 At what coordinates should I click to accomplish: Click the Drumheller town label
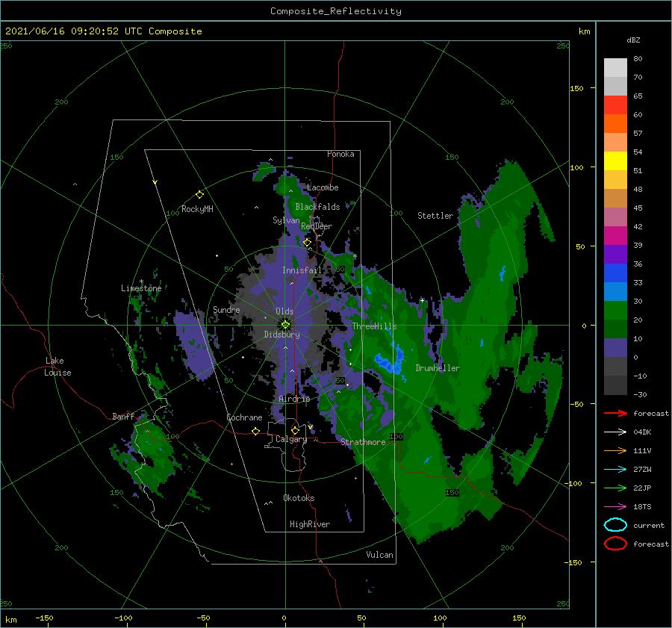438,368
